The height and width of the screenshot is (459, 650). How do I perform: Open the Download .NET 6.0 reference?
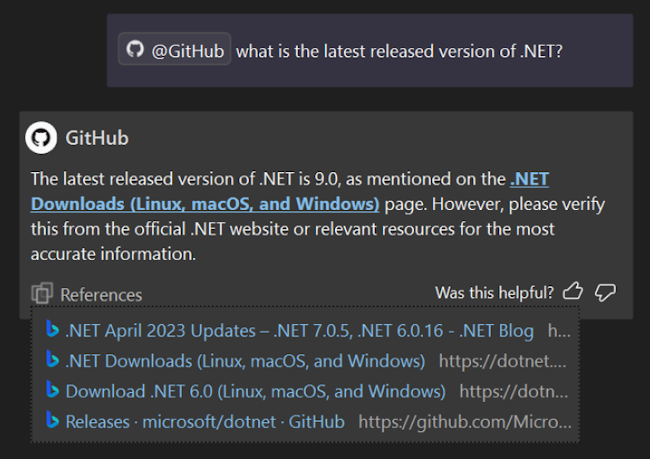255,391
